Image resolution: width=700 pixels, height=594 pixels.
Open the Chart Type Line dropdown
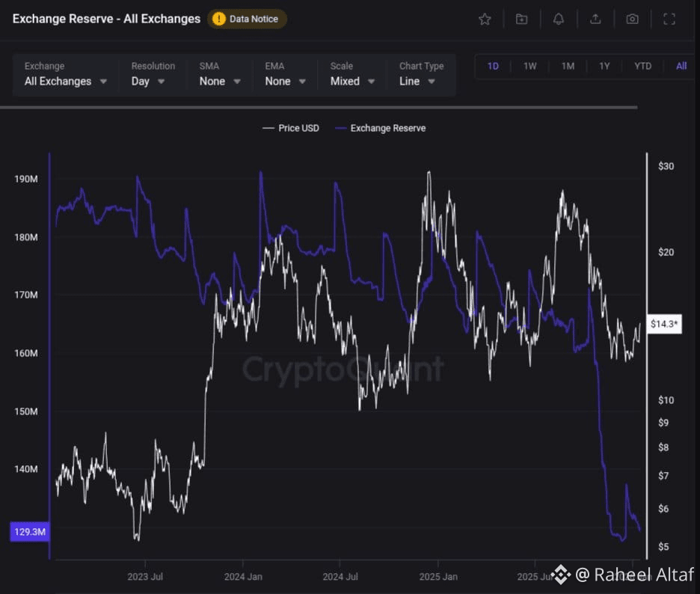click(x=421, y=75)
